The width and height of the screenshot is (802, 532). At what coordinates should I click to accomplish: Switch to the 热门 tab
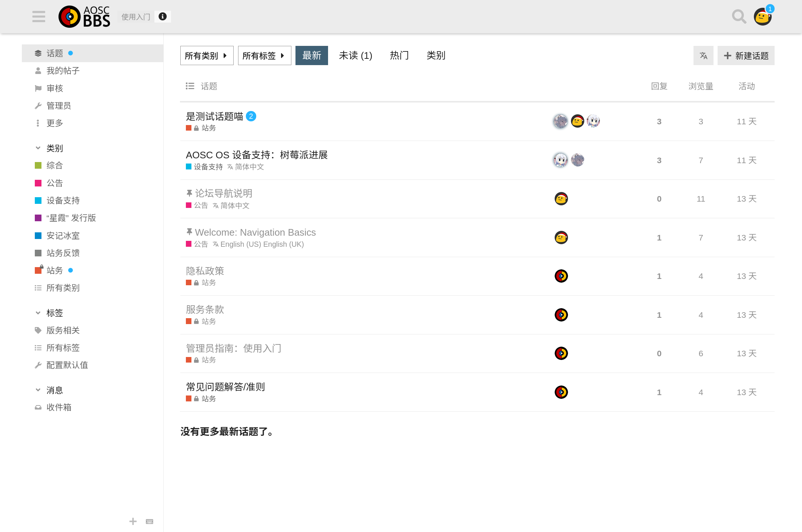[x=399, y=56]
